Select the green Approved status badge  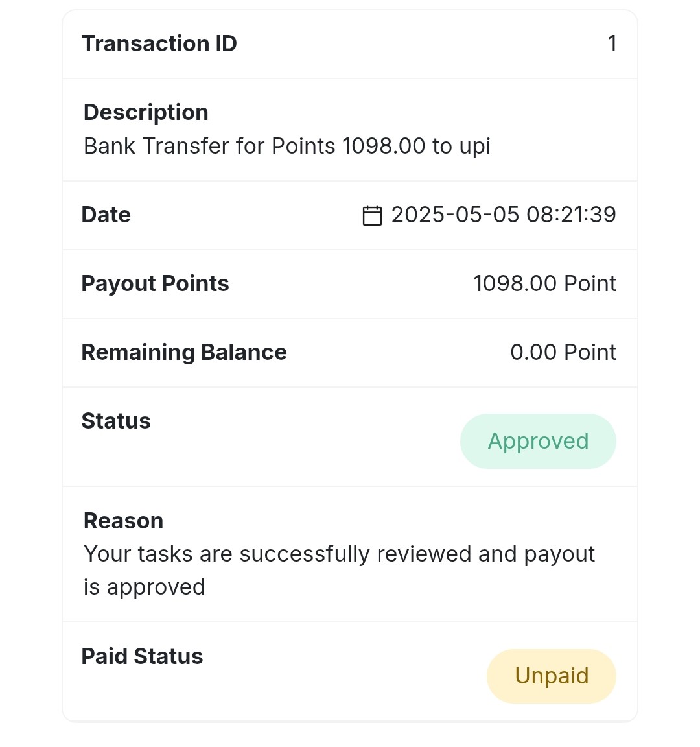point(538,441)
